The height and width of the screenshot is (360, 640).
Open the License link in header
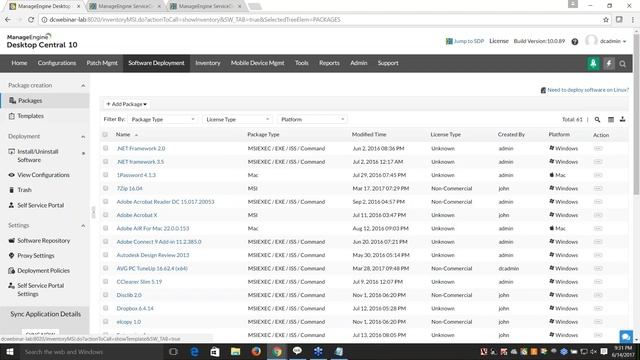coord(499,41)
